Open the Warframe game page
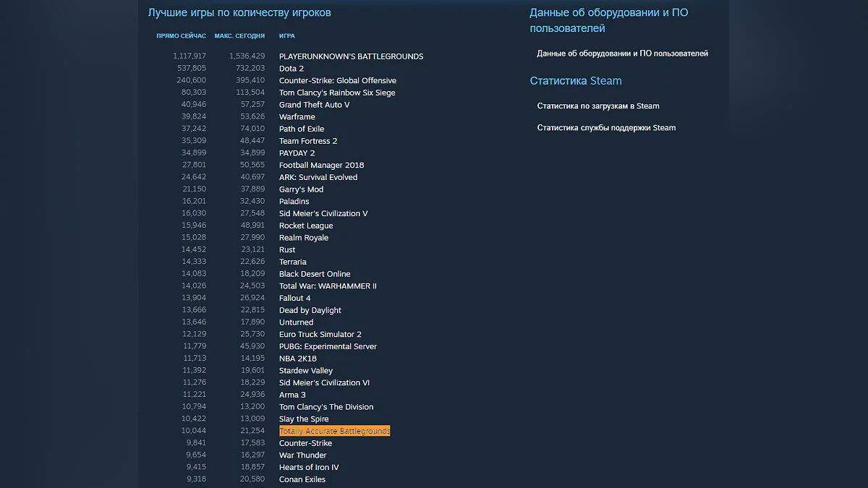This screenshot has height=488, width=868. (297, 117)
